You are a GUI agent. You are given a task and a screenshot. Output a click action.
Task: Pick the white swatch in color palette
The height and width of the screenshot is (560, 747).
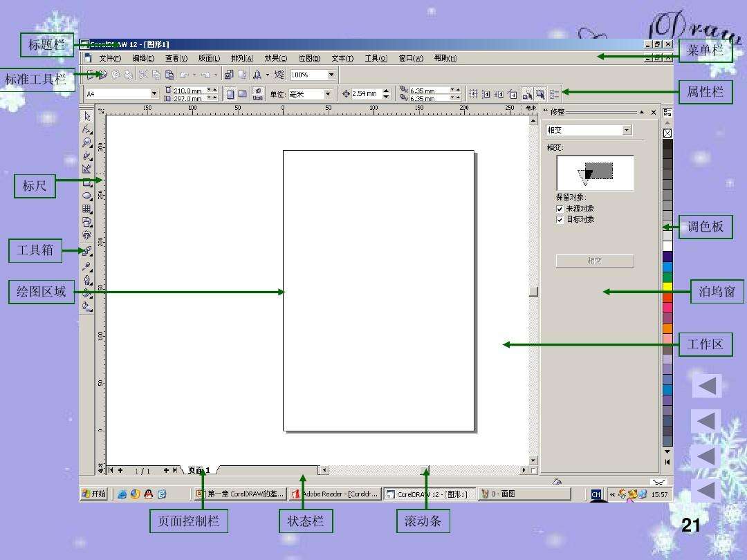(667, 245)
